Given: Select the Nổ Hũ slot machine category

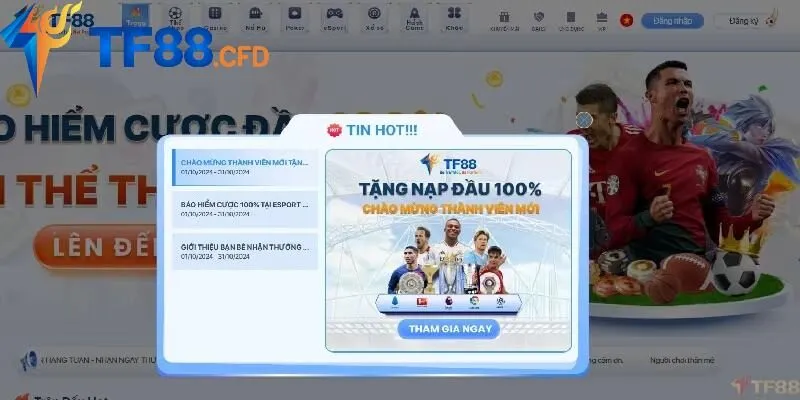Looking at the screenshot, I should coord(255,18).
